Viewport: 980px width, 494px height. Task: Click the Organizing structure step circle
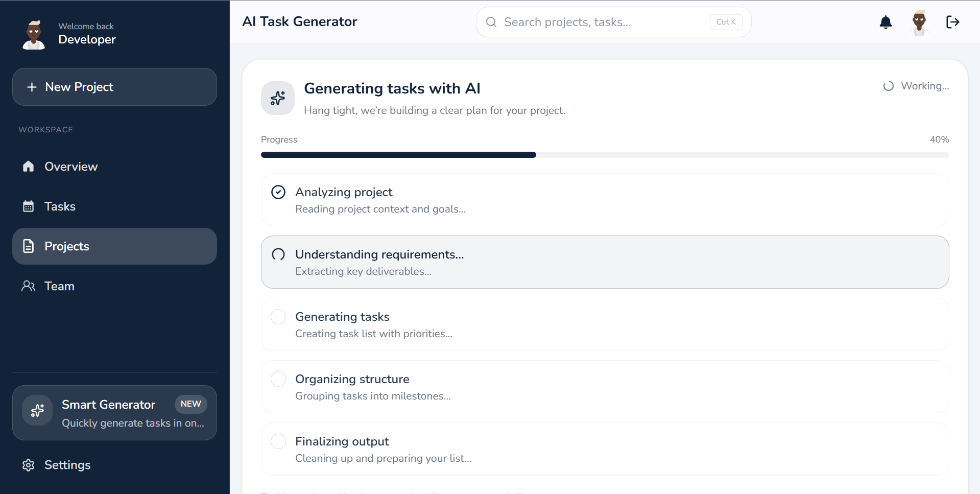click(x=278, y=379)
